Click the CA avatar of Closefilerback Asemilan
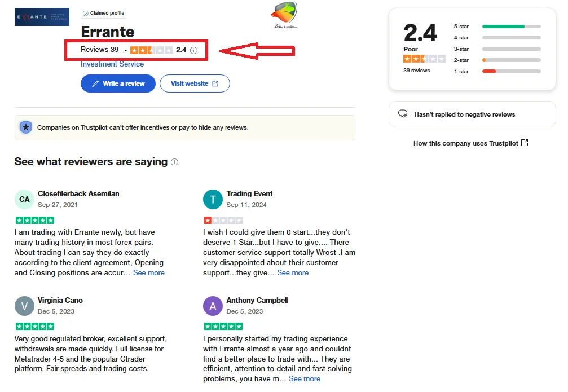 [x=24, y=199]
